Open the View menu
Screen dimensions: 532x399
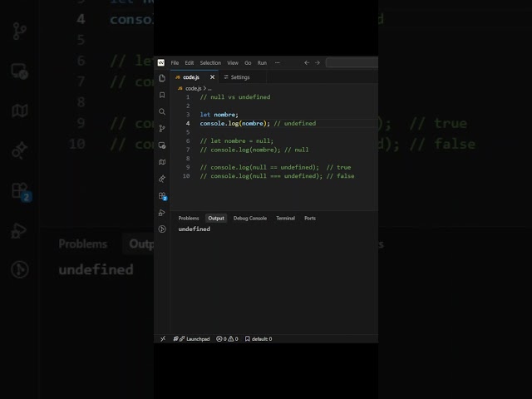[233, 63]
